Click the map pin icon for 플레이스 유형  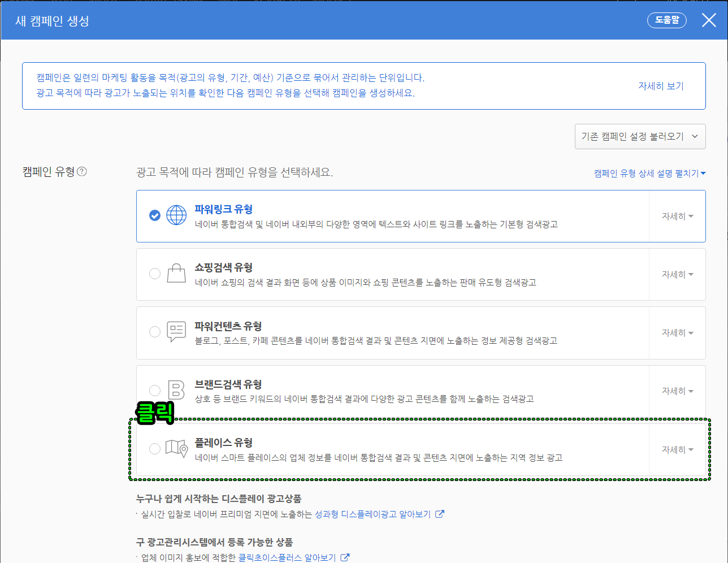176,448
